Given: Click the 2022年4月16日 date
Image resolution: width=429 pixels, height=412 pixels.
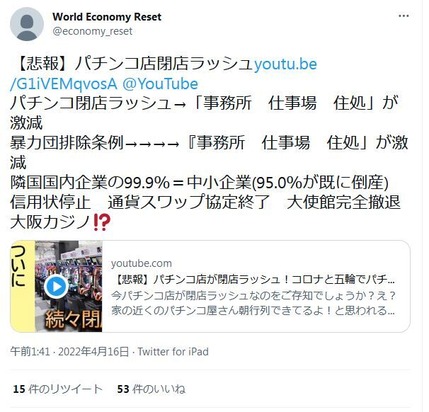Looking at the screenshot, I should pos(93,352).
